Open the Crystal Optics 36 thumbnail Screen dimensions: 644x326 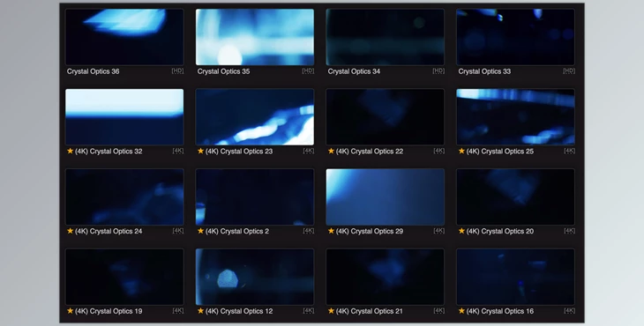(x=124, y=37)
